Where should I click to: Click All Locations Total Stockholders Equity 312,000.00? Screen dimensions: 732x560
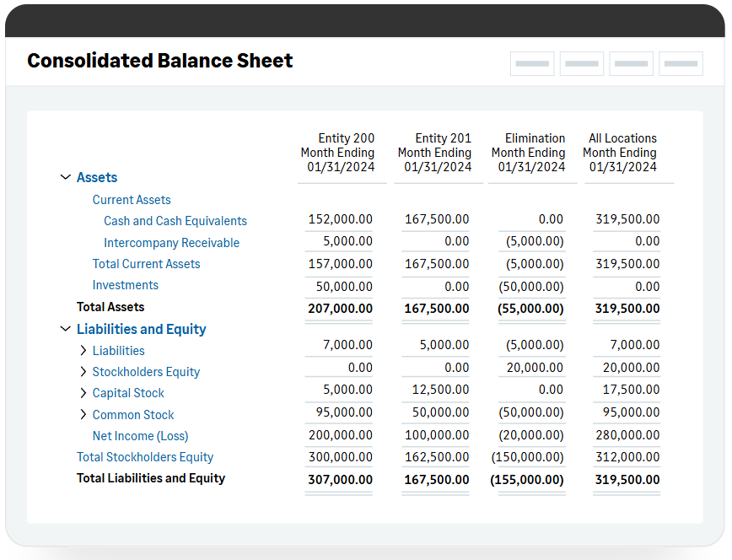tap(627, 457)
